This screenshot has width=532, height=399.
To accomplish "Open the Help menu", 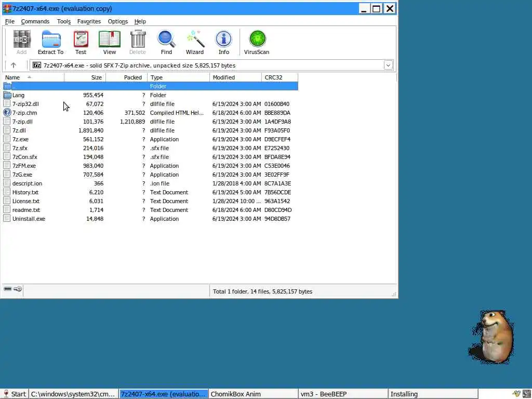I will pos(140,21).
